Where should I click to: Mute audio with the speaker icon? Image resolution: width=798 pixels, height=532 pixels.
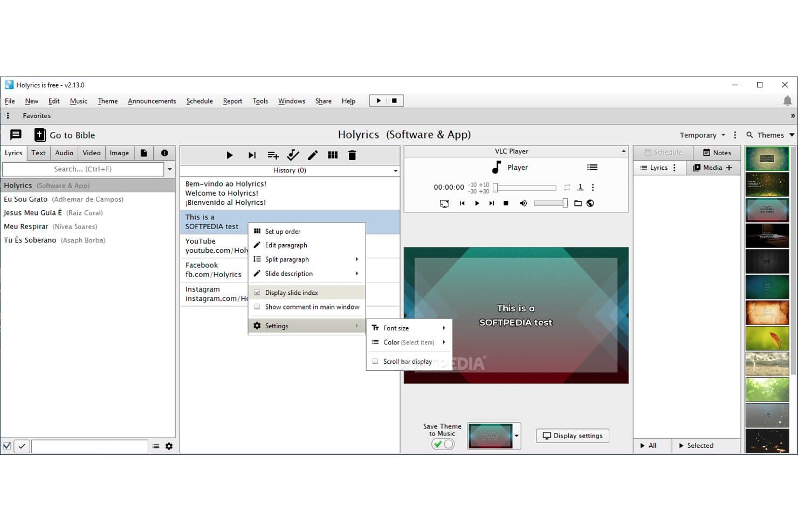point(523,203)
